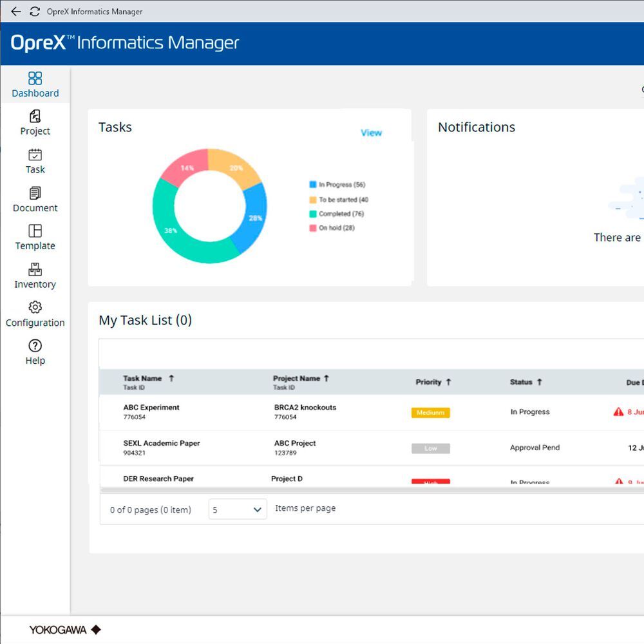Click the refresh icon in title bar
Screen dimensions: 644x644
[x=35, y=12]
